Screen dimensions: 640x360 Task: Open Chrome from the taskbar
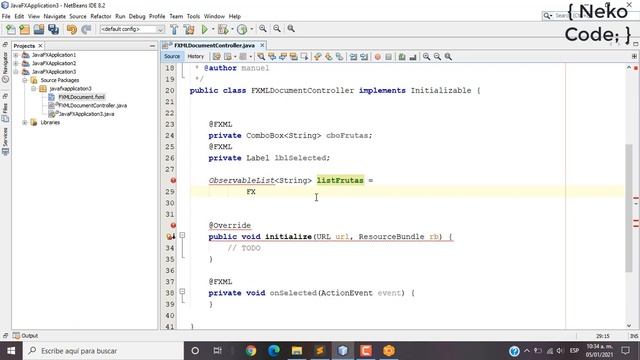point(251,351)
